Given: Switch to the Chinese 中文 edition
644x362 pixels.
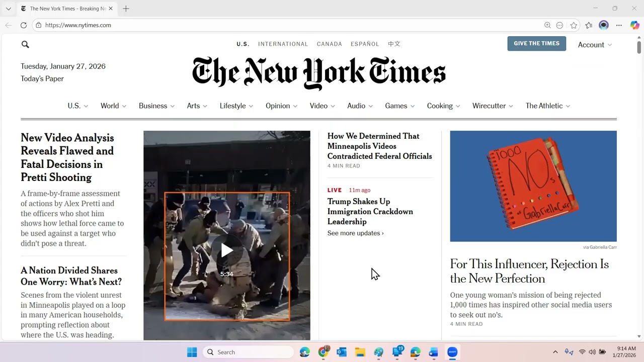Looking at the screenshot, I should (x=394, y=44).
